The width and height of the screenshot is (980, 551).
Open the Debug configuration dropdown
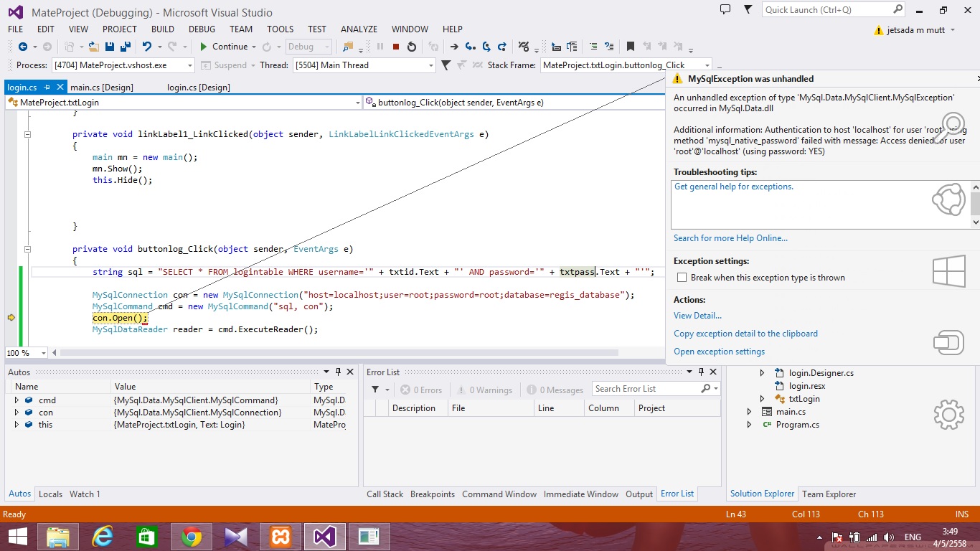327,47
